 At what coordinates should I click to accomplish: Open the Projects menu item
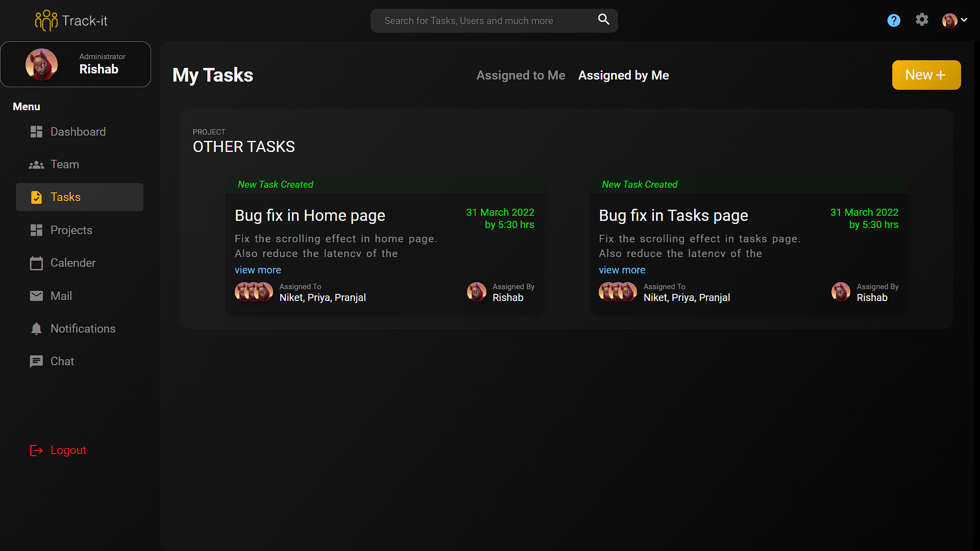point(71,230)
